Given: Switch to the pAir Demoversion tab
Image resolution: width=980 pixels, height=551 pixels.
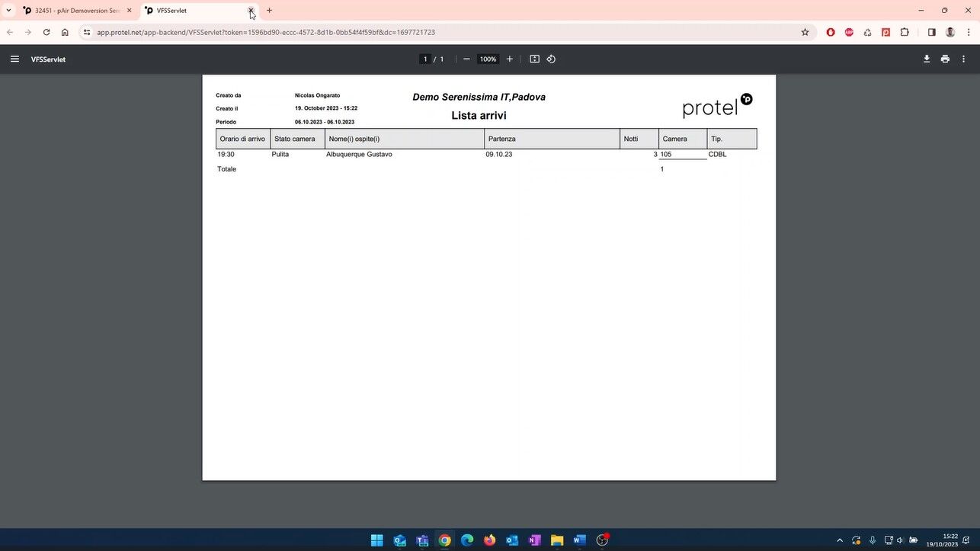Looking at the screenshot, I should tap(76, 11).
